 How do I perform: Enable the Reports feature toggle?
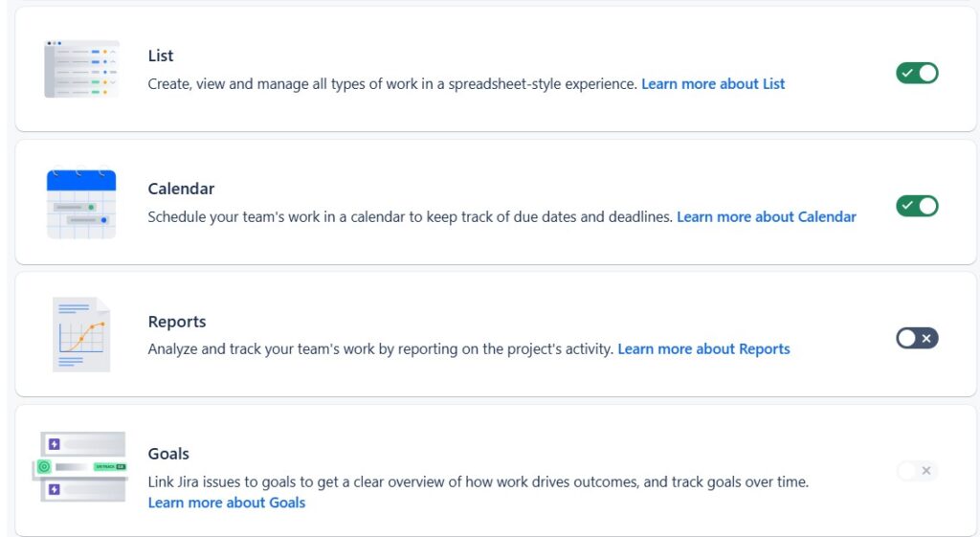point(917,338)
